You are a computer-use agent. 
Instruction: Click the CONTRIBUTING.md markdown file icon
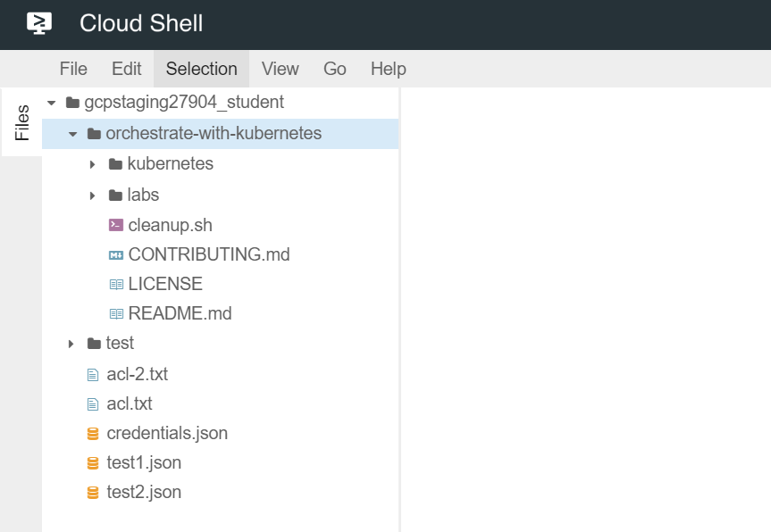point(115,254)
